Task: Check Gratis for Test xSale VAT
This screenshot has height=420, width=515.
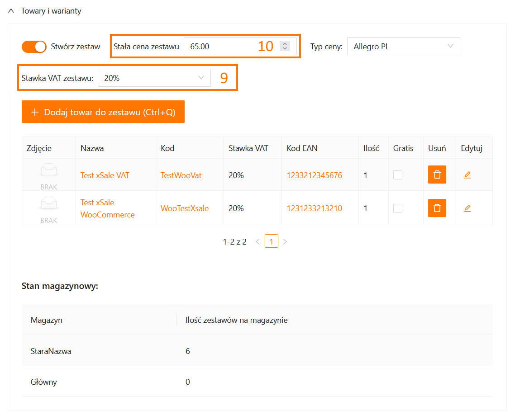Action: coord(397,175)
